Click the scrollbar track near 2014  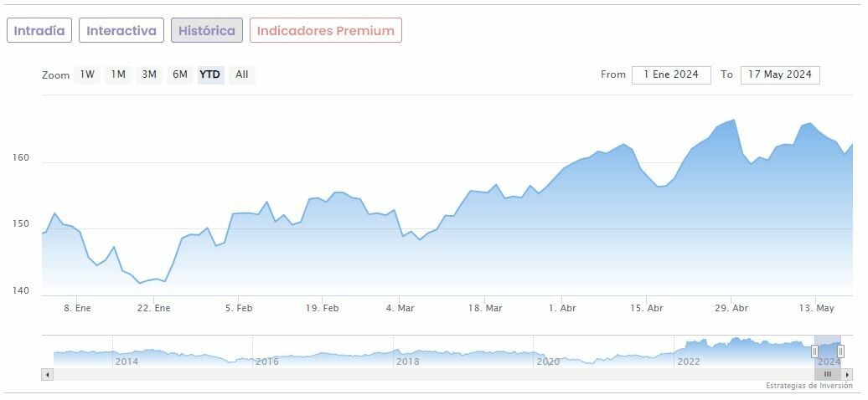tap(127, 374)
